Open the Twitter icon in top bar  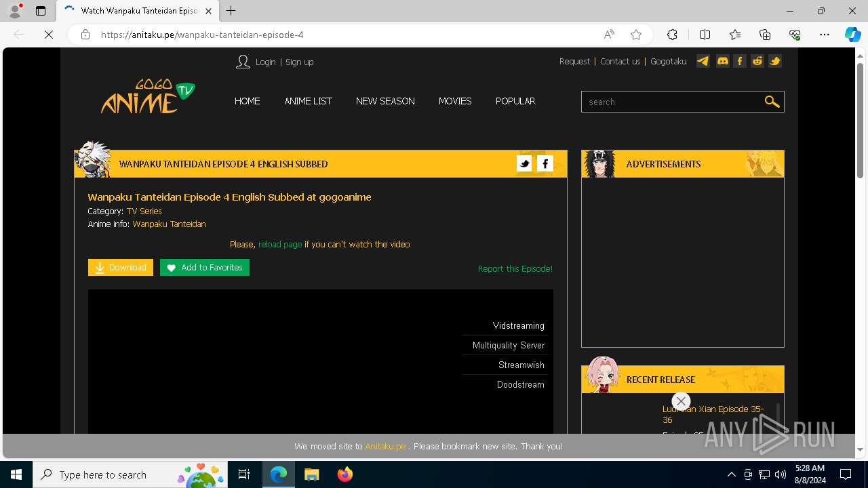coord(775,61)
